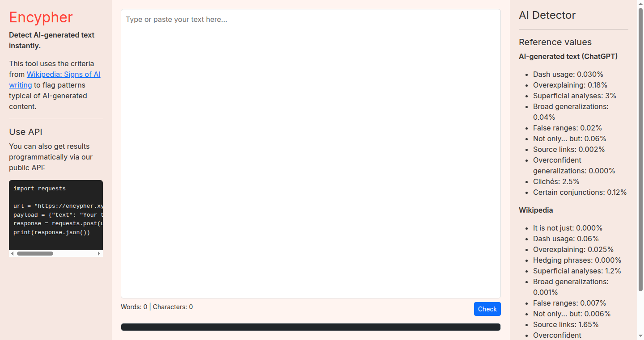This screenshot has height=340, width=644.
Task: Click the 'It is not just: 0.000%' entry
Action: tap(568, 228)
